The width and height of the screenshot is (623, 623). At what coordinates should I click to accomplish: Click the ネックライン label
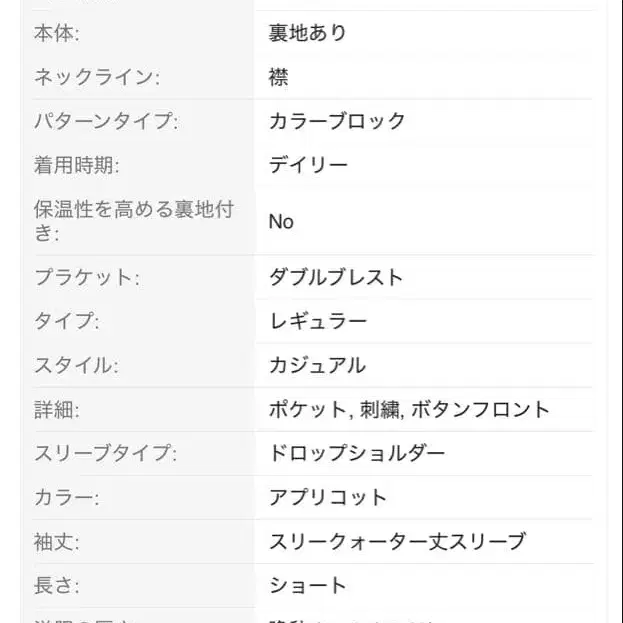(x=97, y=77)
